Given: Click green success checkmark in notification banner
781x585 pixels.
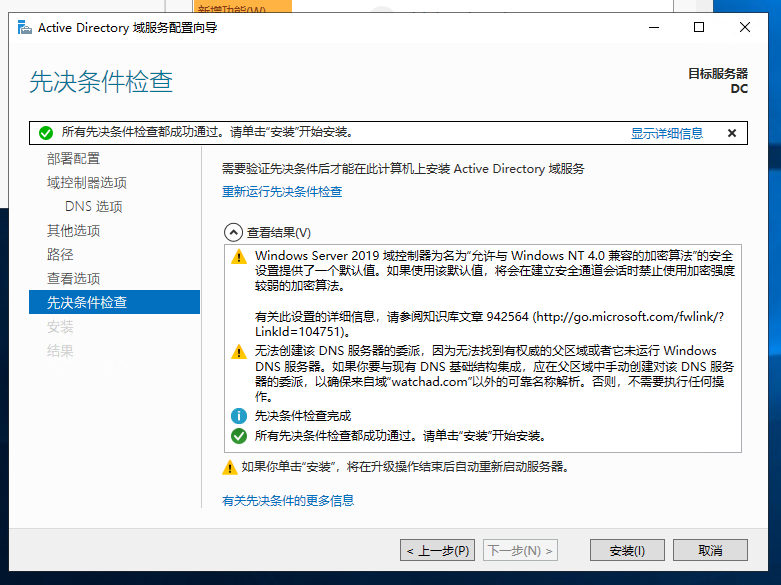Looking at the screenshot, I should pos(45,133).
